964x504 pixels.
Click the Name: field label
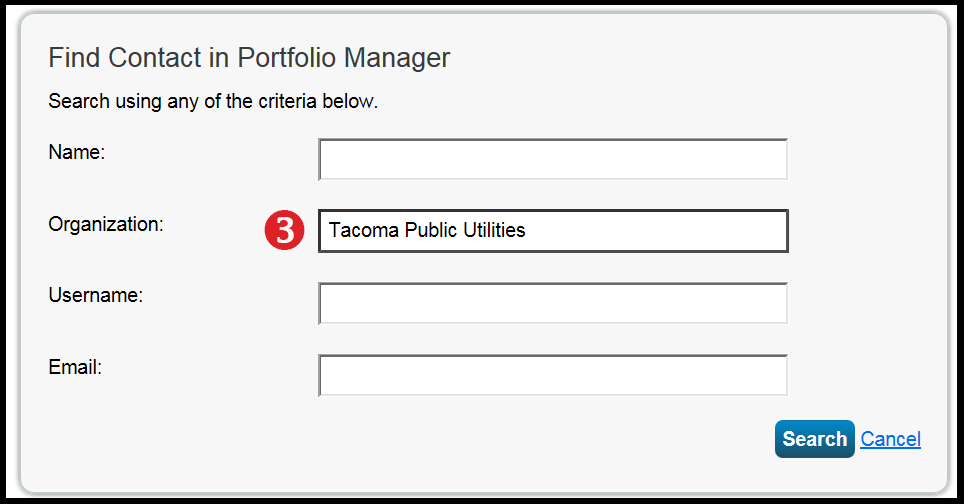click(x=77, y=152)
